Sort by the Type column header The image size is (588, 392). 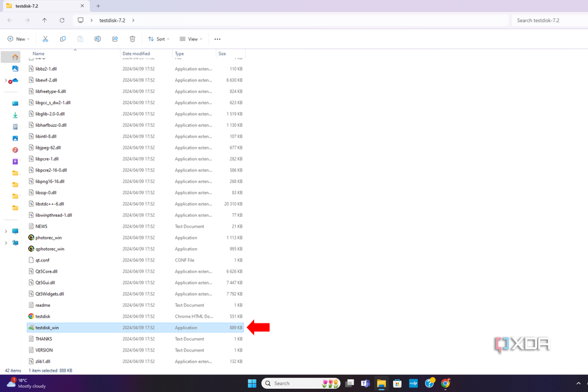click(179, 54)
